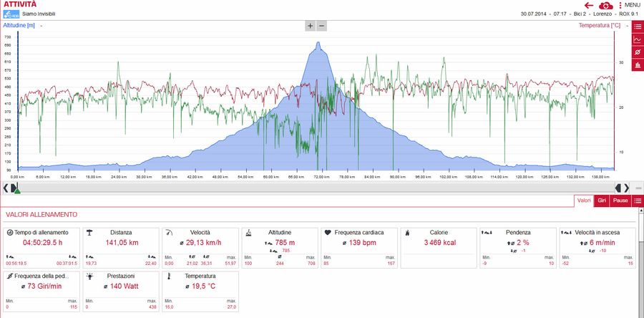Click the left chevron of range slider
The width and height of the screenshot is (644, 318).
[6, 188]
